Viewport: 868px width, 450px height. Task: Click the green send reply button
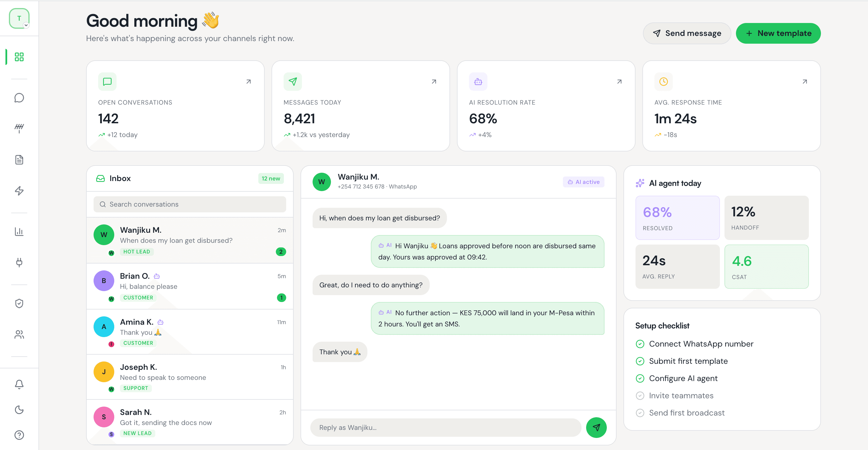(x=596, y=427)
